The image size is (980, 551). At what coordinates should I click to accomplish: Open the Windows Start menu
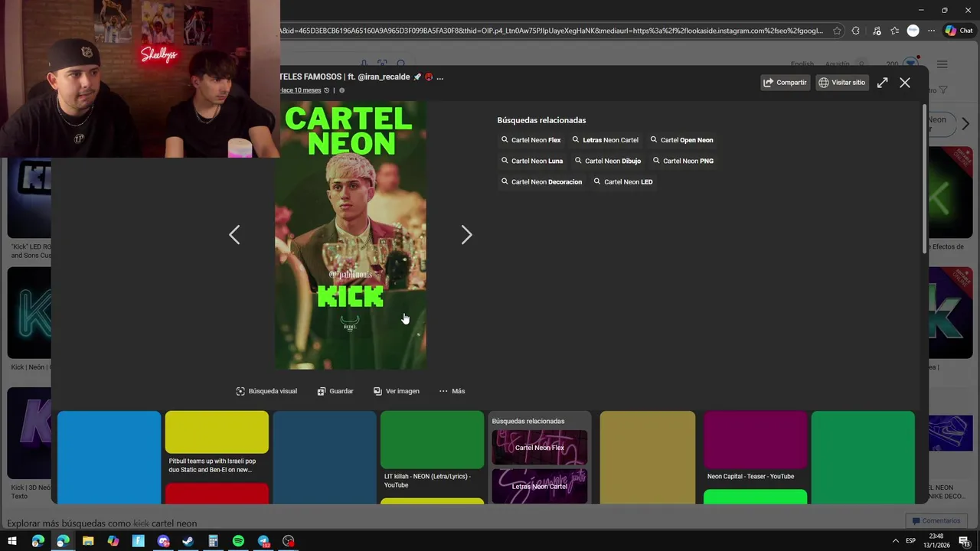12,541
